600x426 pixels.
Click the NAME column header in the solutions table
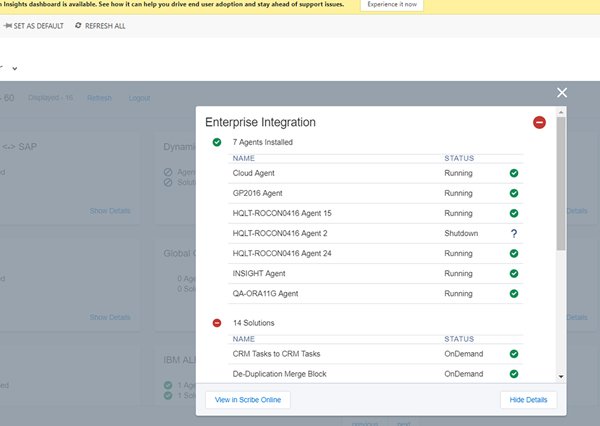[x=244, y=339]
